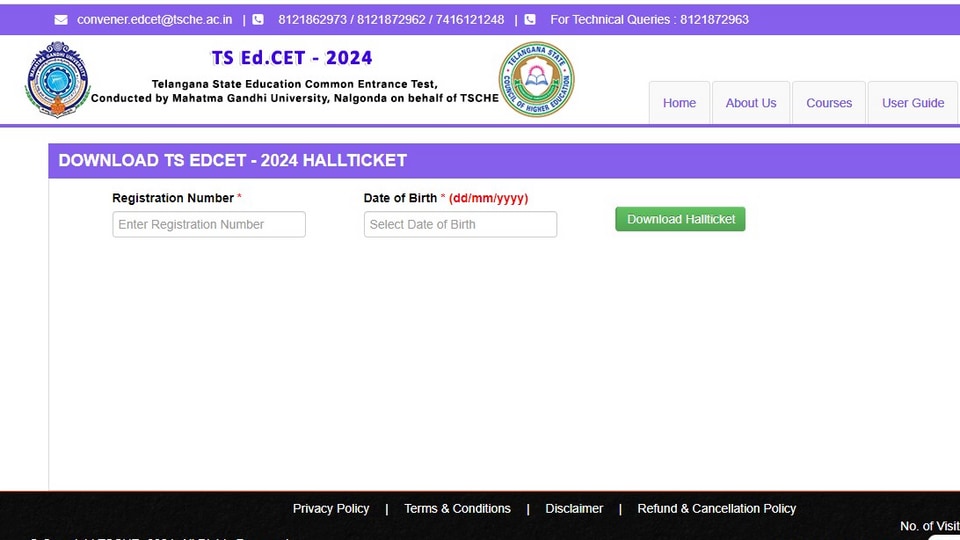
Task: Click the Download Hallticket button
Action: pyautogui.click(x=680, y=219)
